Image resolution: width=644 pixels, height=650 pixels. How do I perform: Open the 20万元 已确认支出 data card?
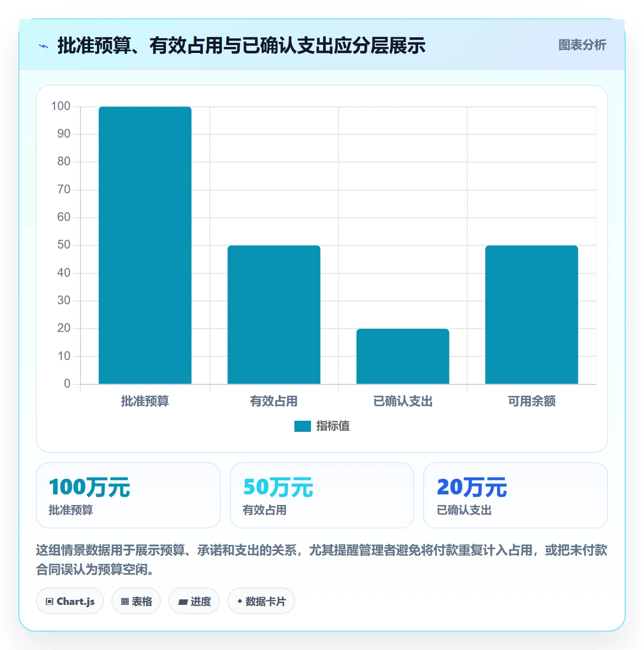516,495
